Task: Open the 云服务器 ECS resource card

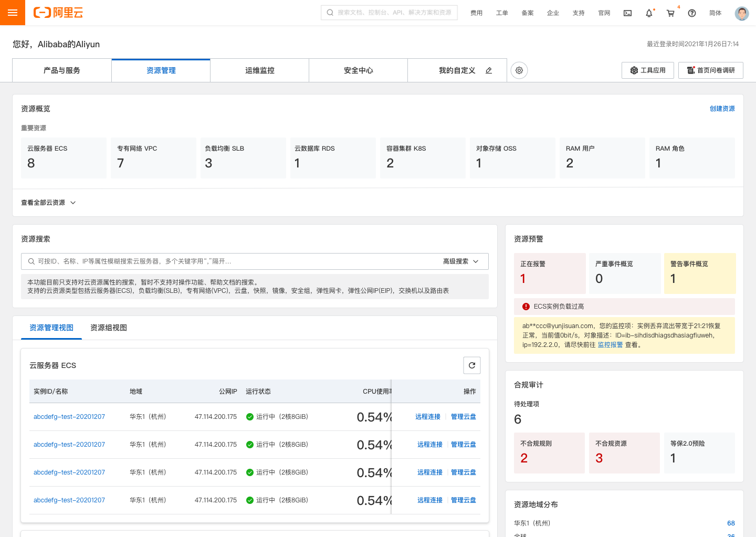Action: click(x=64, y=158)
